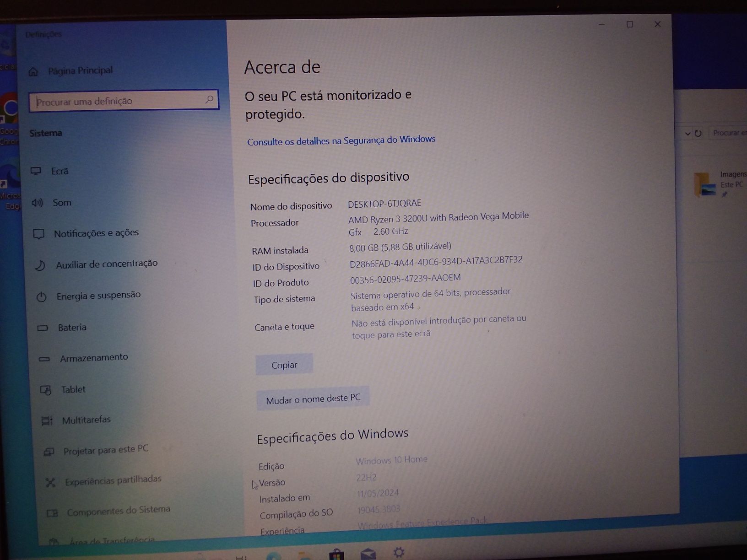Select OS build value 19045.3803
Image resolution: width=747 pixels, height=560 pixels.
point(379,509)
